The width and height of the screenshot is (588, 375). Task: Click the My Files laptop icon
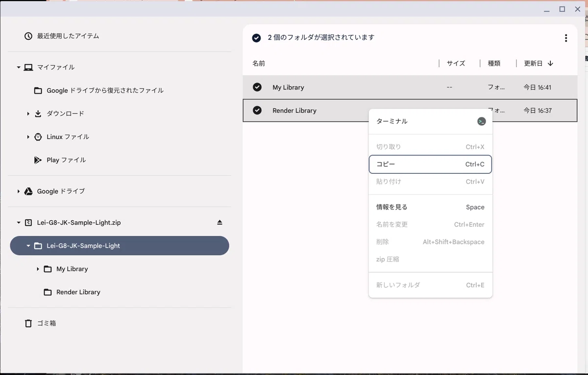pos(28,67)
